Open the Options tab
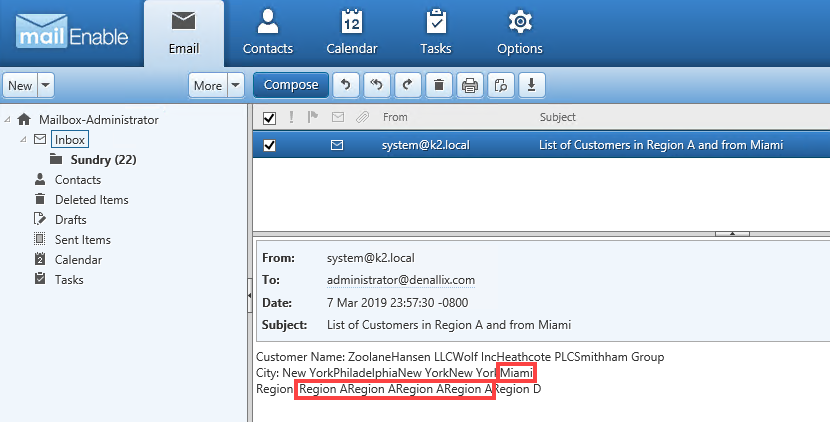The width and height of the screenshot is (830, 422). pos(520,33)
